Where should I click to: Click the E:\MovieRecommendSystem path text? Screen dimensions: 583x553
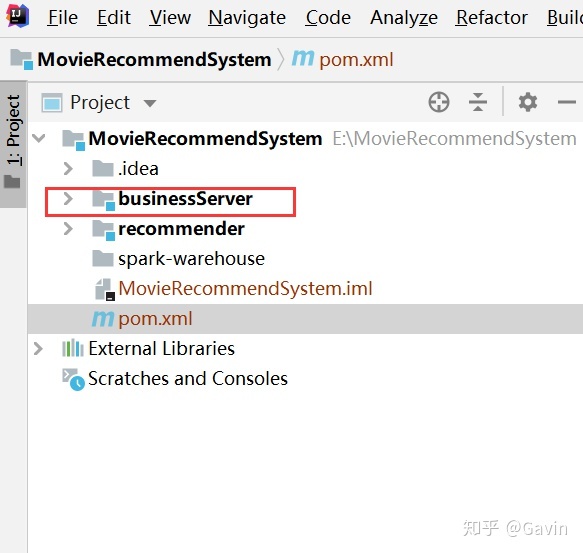pyautogui.click(x=454, y=138)
